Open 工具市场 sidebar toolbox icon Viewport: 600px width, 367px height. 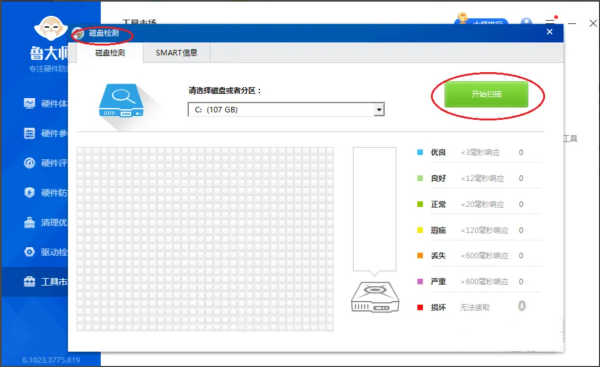[29, 282]
